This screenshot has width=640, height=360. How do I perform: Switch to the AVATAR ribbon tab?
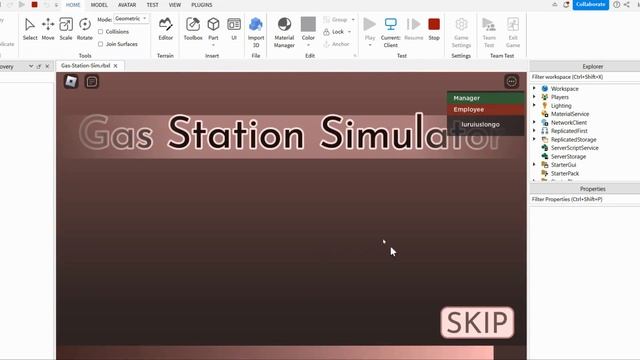pos(127,5)
